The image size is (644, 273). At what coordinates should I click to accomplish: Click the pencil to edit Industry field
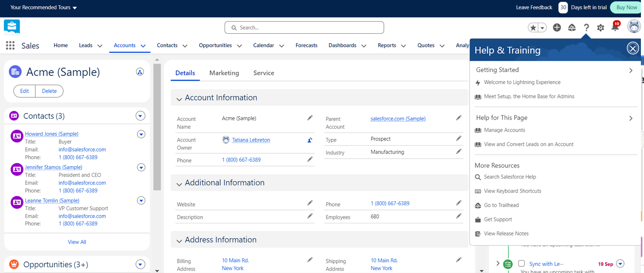coord(459,151)
